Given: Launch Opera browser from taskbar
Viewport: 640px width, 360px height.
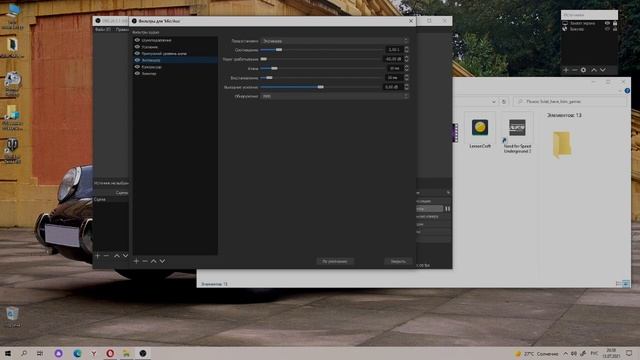Looking at the screenshot, I should coord(110,353).
